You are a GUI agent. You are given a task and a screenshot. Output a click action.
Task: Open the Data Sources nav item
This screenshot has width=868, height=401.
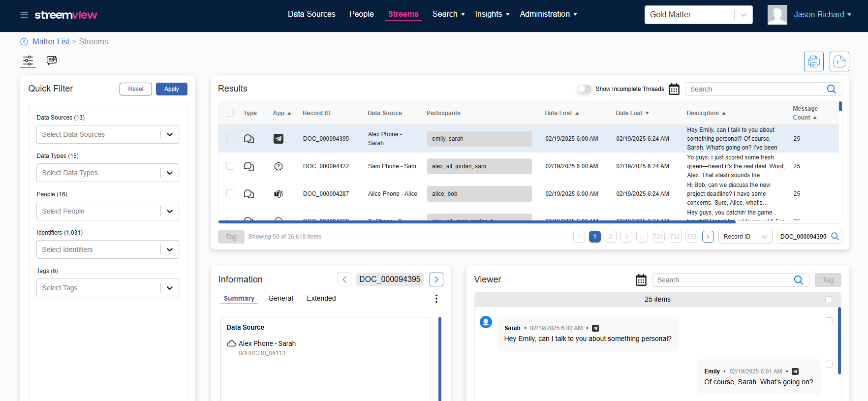pos(311,14)
